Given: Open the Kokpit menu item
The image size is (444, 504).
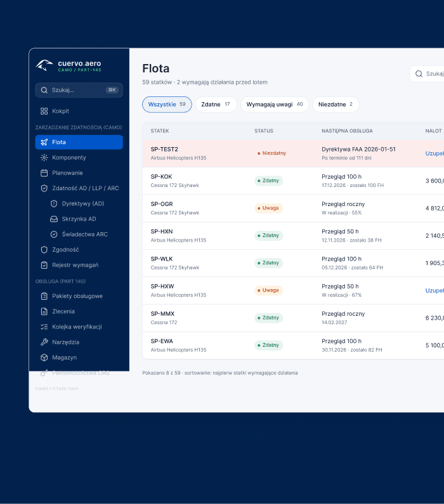Looking at the screenshot, I should pos(79,111).
